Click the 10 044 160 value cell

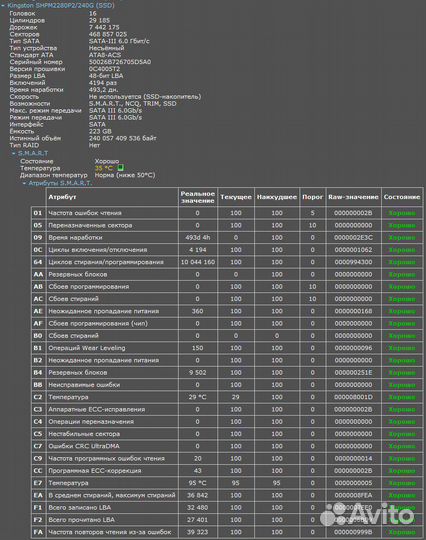click(198, 262)
